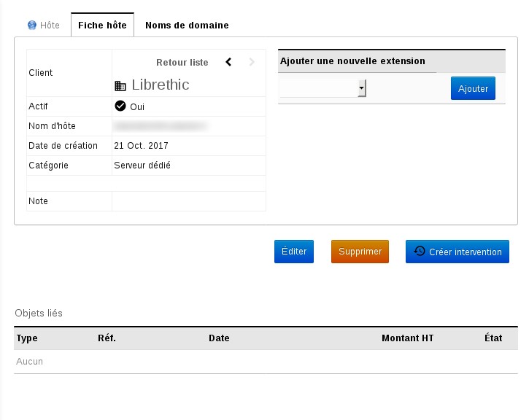
Task: Click the history clock icon on Créer intervention
Action: (419, 251)
